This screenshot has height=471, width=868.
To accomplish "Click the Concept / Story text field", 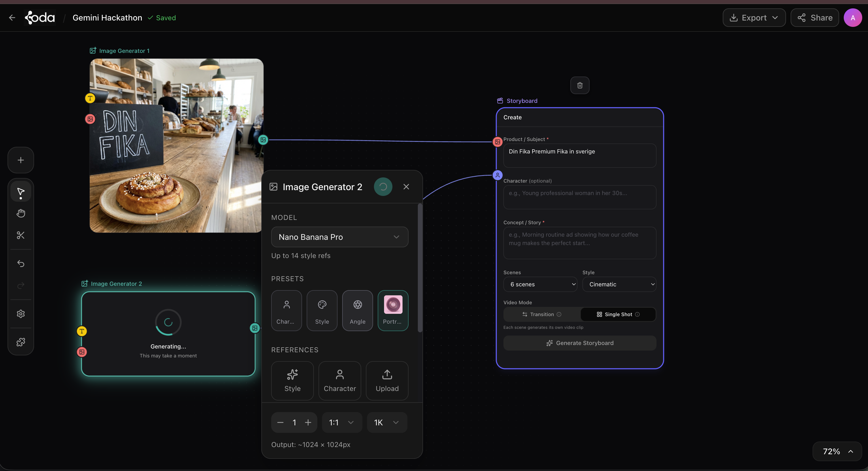I will (580, 243).
